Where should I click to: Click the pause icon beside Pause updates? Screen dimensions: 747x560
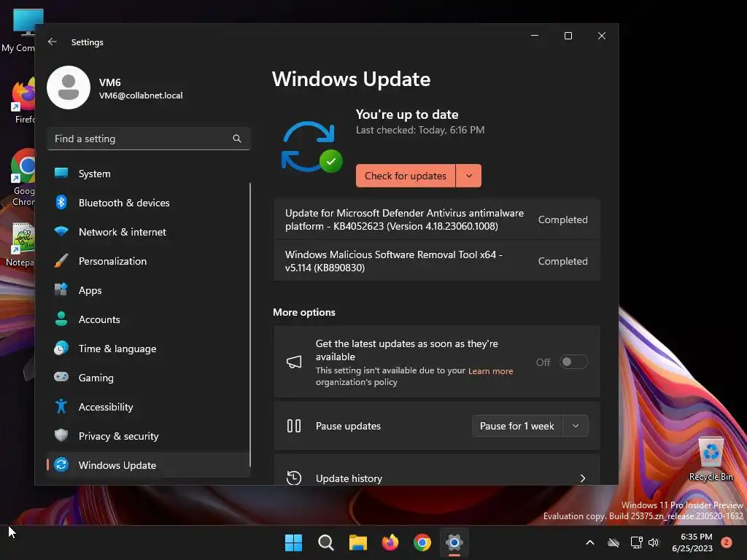pyautogui.click(x=294, y=426)
